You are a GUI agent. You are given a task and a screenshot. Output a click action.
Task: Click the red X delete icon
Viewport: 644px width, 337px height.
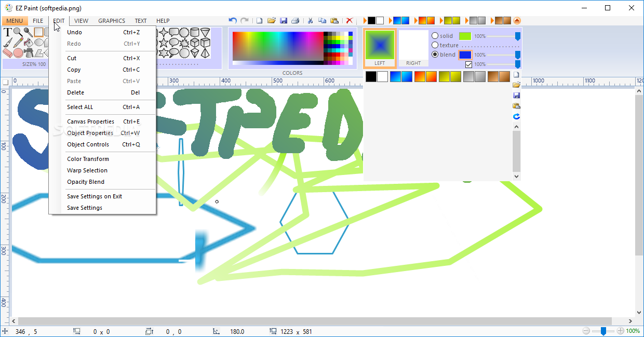coord(350,21)
